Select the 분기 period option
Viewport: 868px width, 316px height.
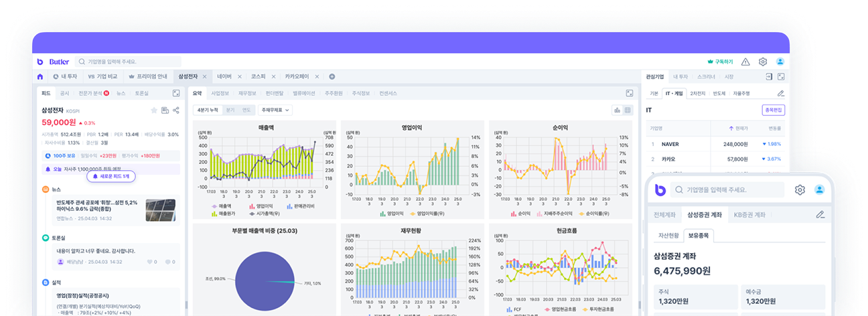click(230, 110)
